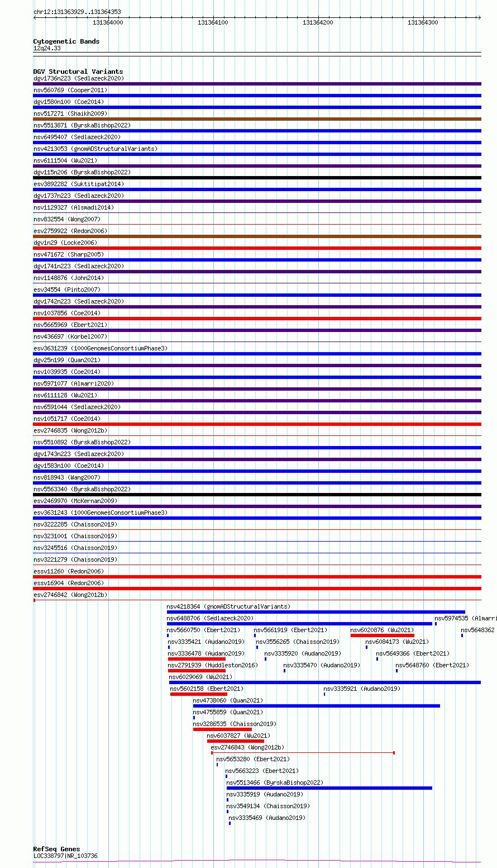The height and width of the screenshot is (868, 497).
Task: Select nsv3245516 (Chaisson2019) label
Action: tap(75, 548)
